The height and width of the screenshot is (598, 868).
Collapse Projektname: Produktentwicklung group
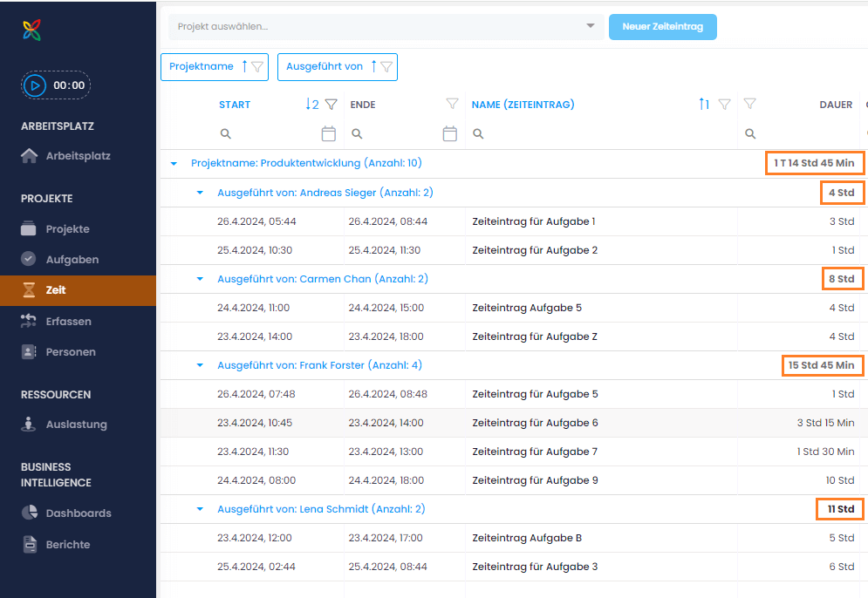tap(174, 163)
